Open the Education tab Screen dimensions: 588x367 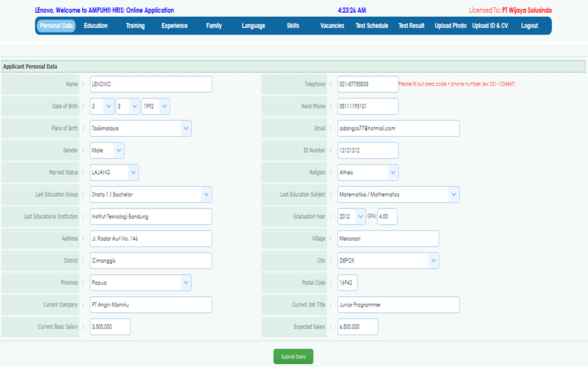click(96, 26)
